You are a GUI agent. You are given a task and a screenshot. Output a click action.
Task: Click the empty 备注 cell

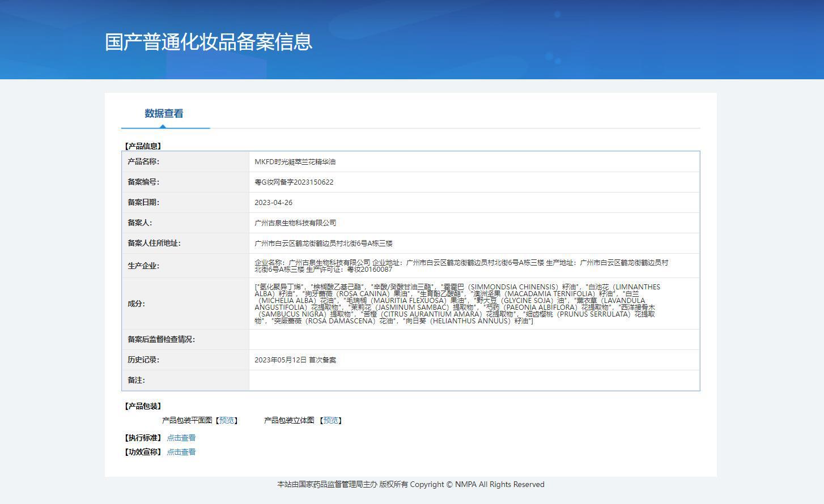(474, 381)
